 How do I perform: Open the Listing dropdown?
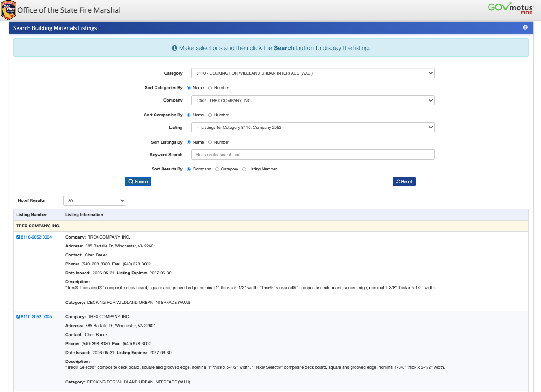313,128
